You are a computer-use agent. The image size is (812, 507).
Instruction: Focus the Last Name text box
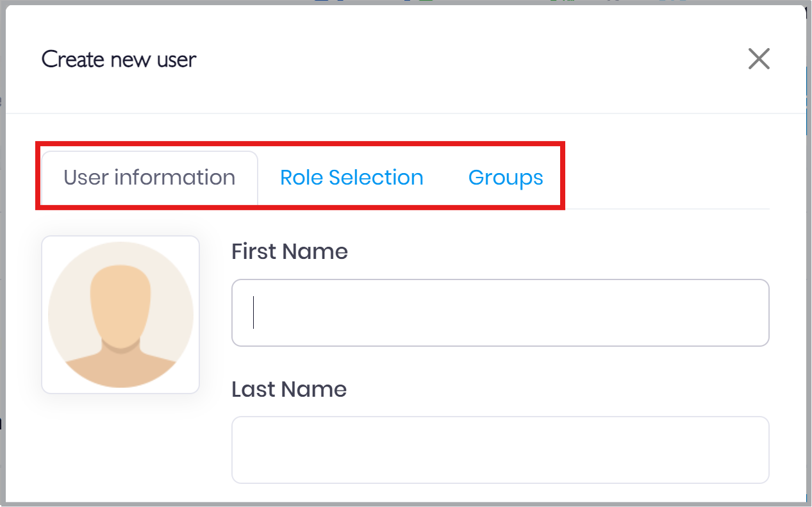tap(500, 450)
